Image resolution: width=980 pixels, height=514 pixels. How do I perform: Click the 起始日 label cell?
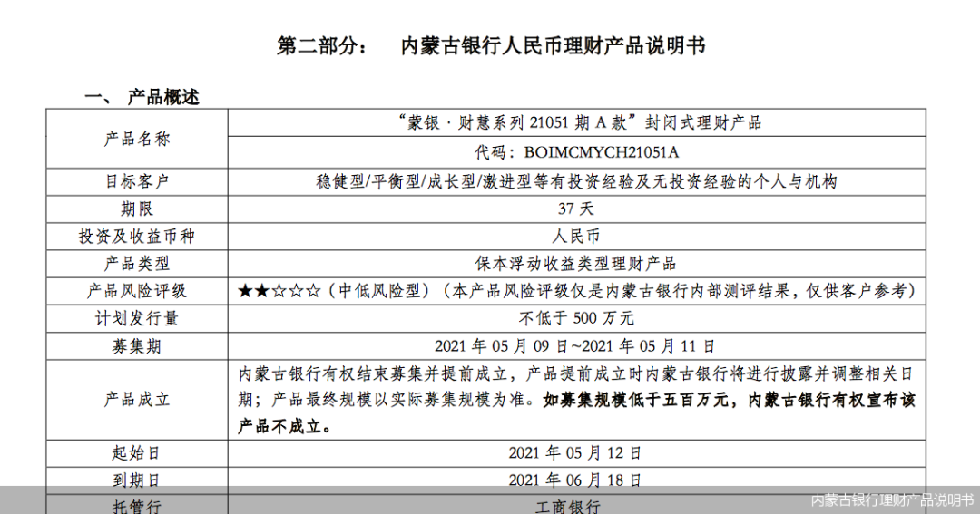click(137, 453)
